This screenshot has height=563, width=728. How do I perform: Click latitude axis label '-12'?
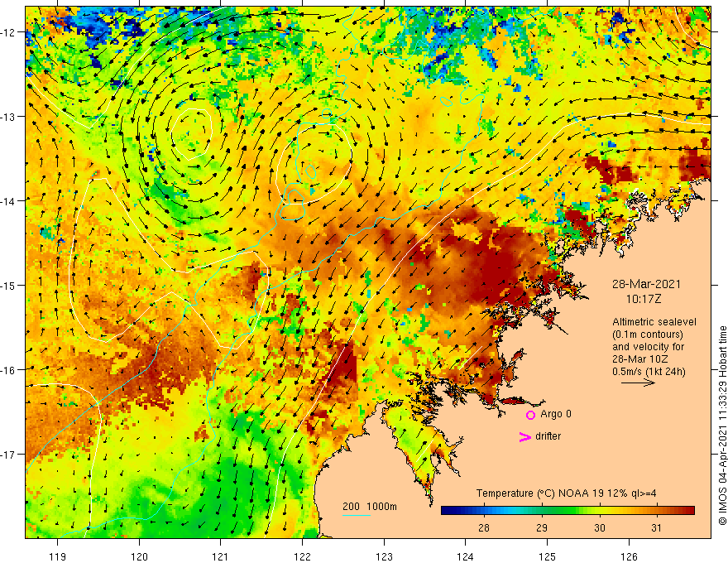pos(9,32)
